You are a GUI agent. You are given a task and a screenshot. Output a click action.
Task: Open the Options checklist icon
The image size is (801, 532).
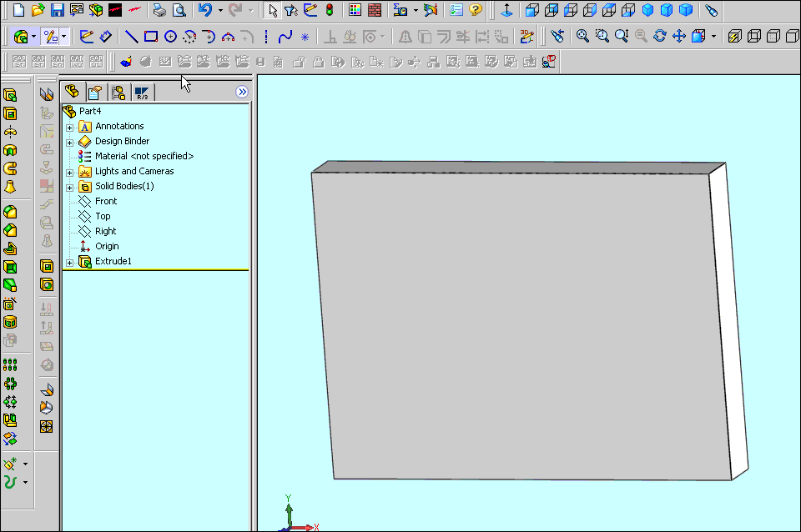click(x=456, y=10)
